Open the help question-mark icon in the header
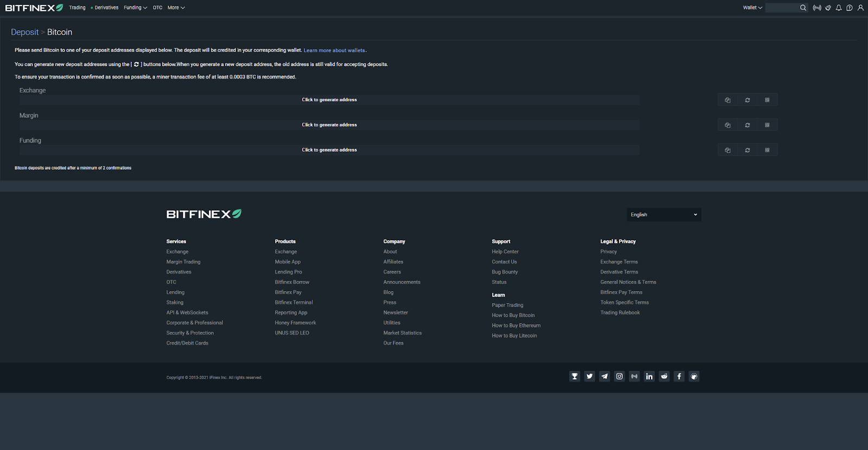The image size is (868, 450). 850,8
